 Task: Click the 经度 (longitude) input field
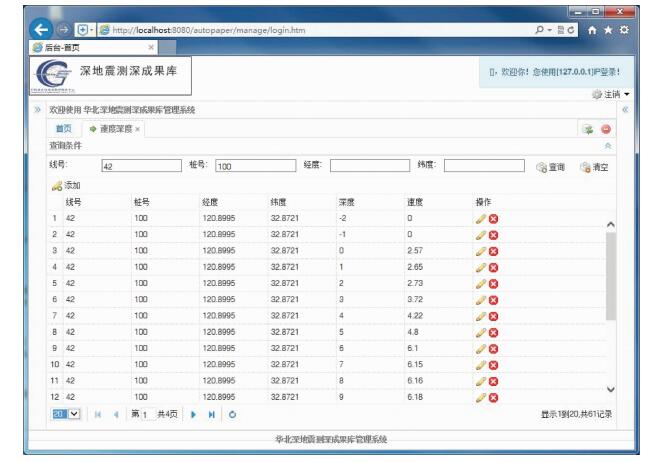pyautogui.click(x=369, y=166)
